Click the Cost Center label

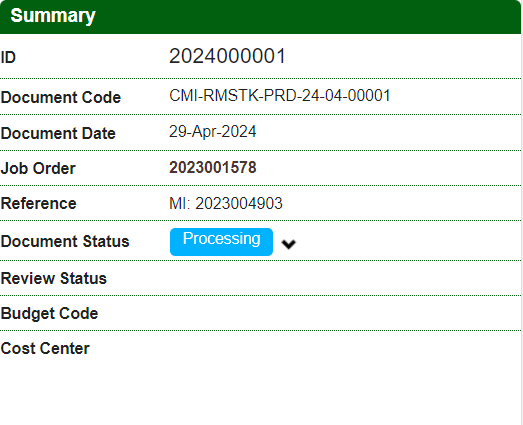[45, 349]
